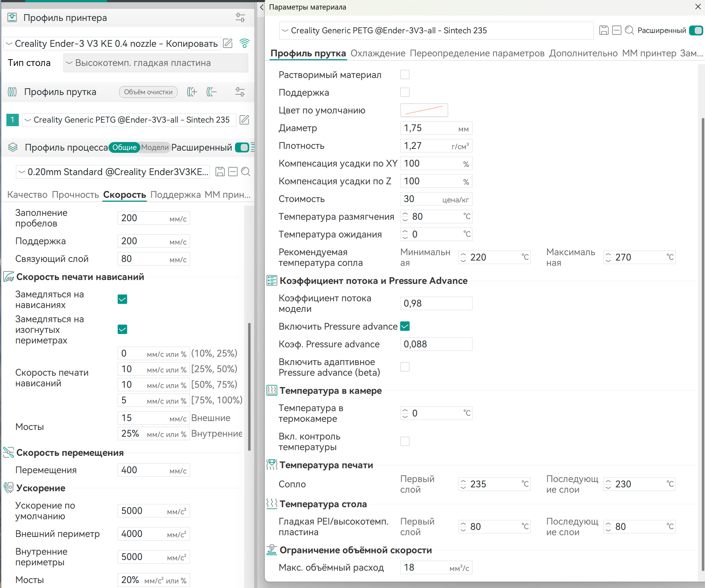
Task: Search process settings with the magnifier icon
Action: coord(245,172)
